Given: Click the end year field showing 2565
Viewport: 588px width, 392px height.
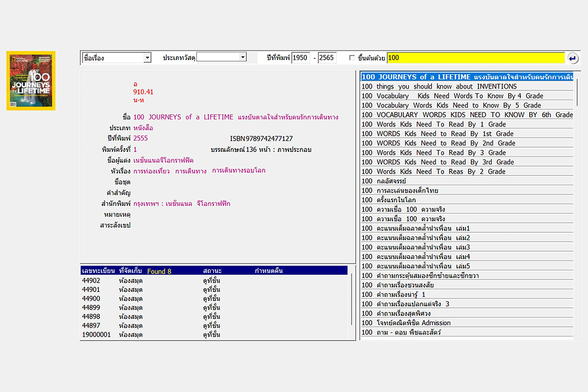Looking at the screenshot, I should pos(327,58).
